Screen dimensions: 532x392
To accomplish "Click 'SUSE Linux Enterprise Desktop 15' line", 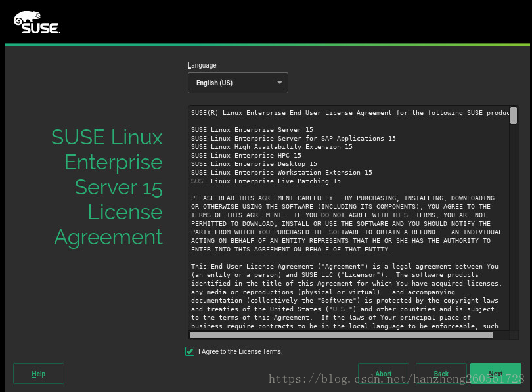I will [254, 163].
